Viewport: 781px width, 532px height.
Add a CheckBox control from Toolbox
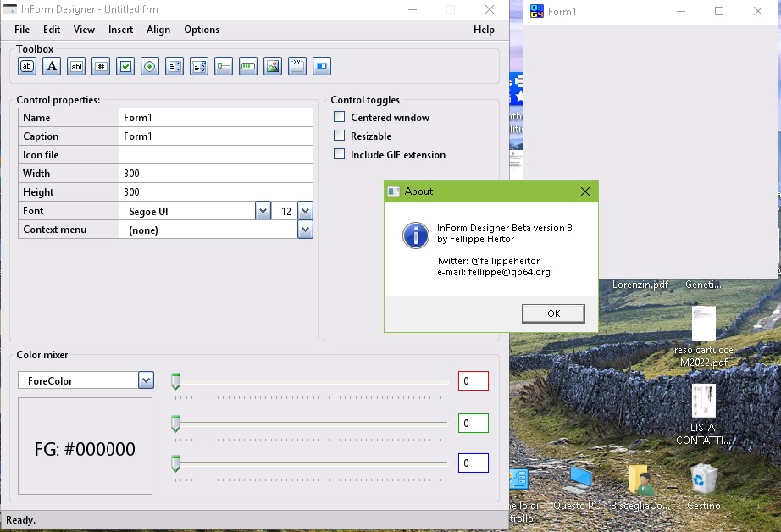125,66
